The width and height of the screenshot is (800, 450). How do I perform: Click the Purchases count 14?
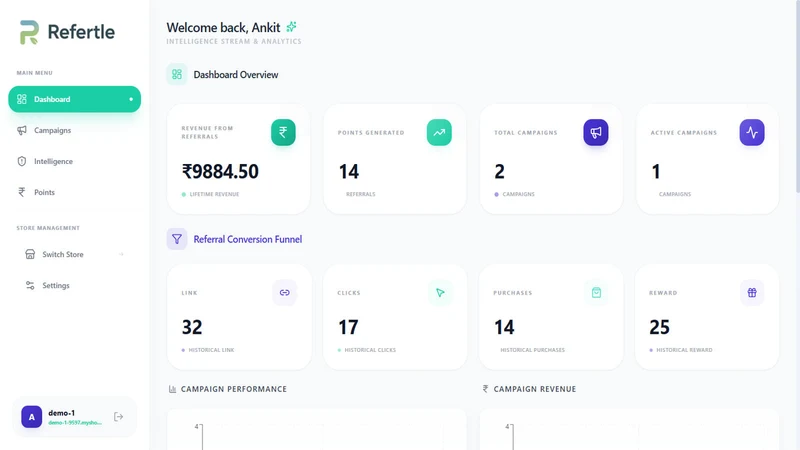[504, 327]
